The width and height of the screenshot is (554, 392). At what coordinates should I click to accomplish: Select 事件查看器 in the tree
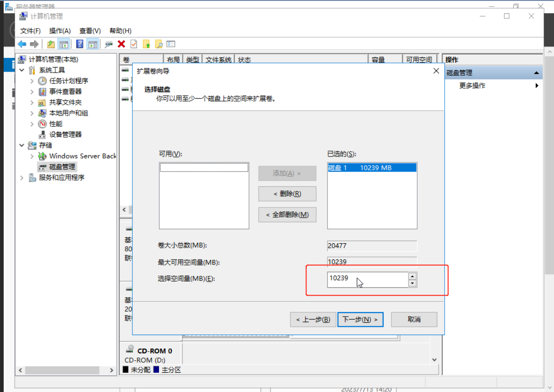click(66, 91)
